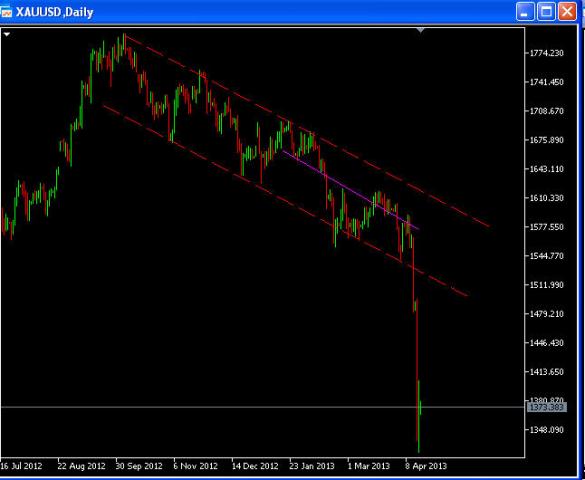
Task: Select the magenta trendline
Action: (x=351, y=190)
